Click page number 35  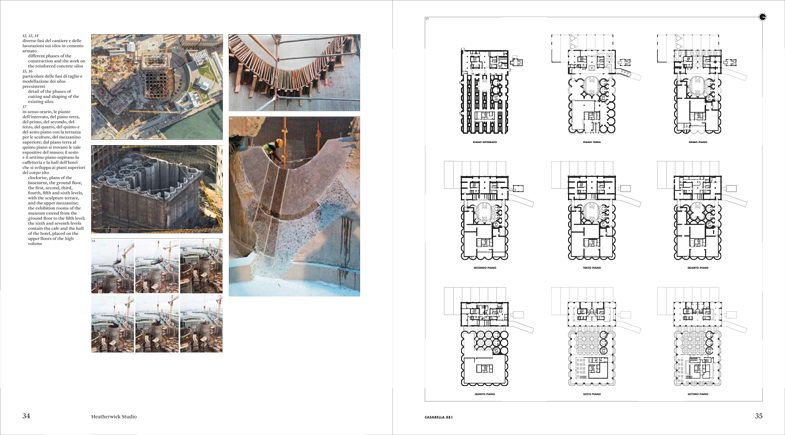tap(758, 415)
